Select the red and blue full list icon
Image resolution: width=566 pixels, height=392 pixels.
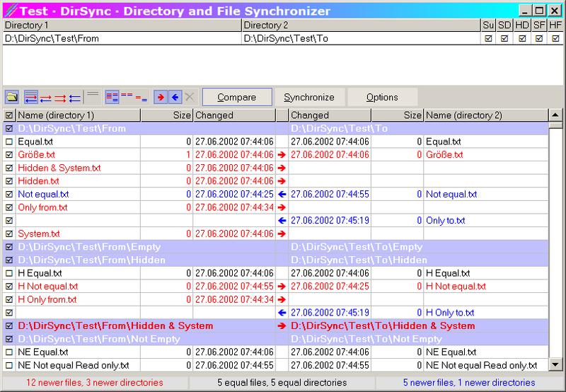pyautogui.click(x=112, y=97)
